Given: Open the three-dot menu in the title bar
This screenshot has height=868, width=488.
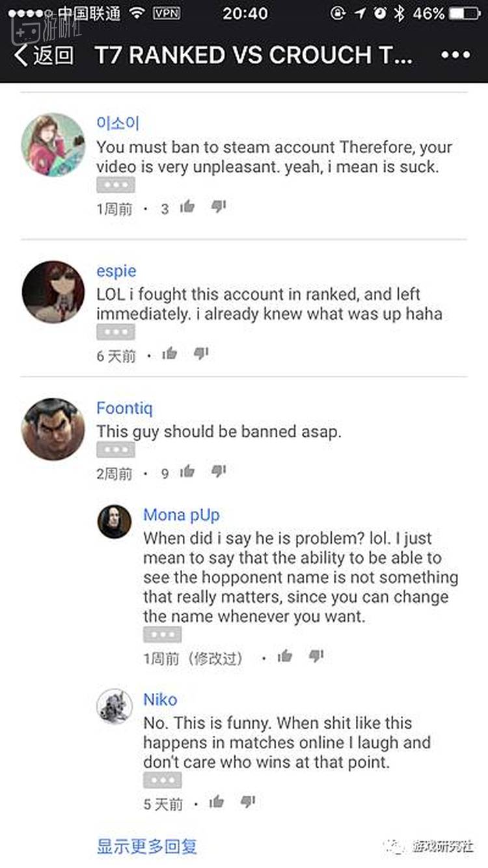Looking at the screenshot, I should click(x=455, y=55).
